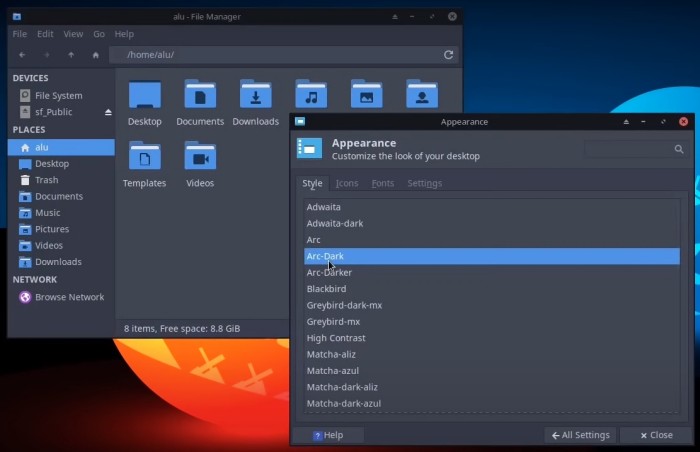The width and height of the screenshot is (700, 452).
Task: Open the Edit menu
Action: click(x=45, y=34)
